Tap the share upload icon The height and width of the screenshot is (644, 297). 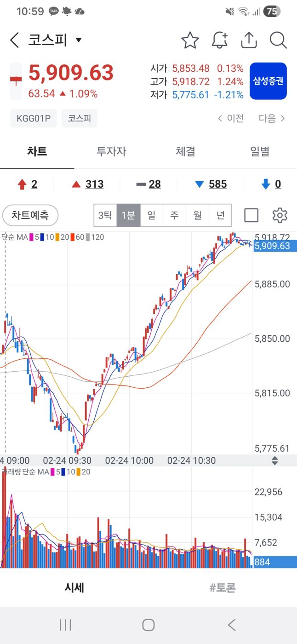[x=249, y=40]
